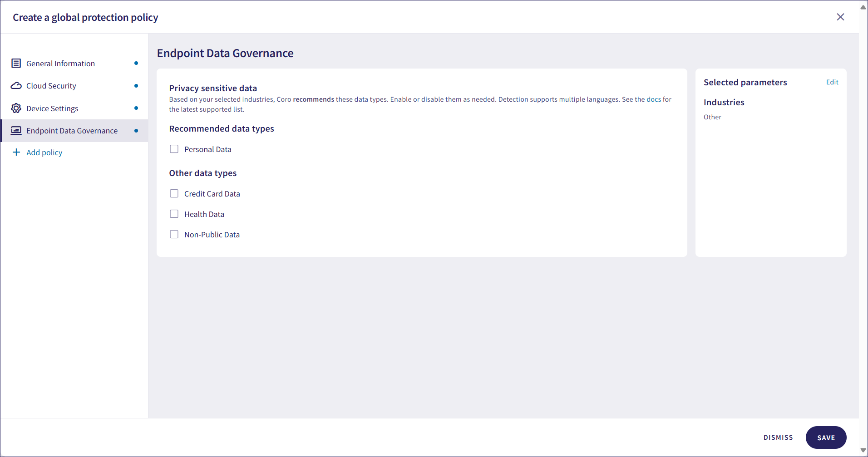Close the policy dialog with the X icon

click(840, 17)
